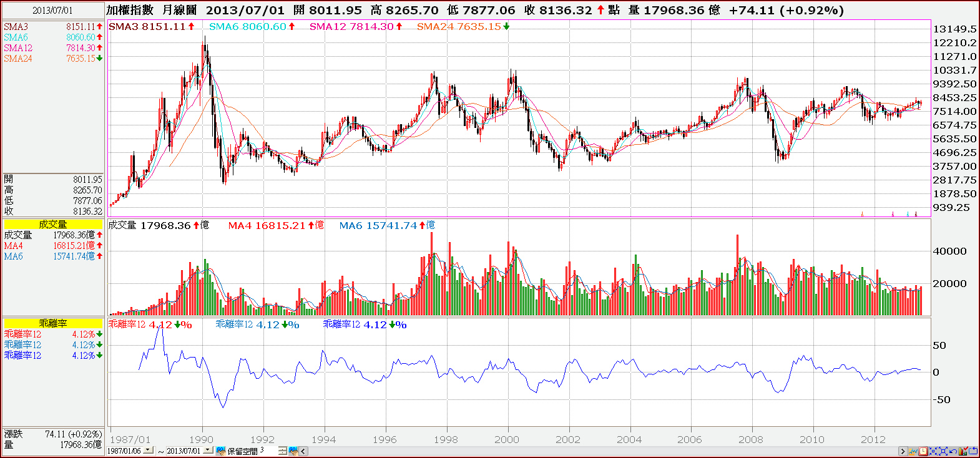The image size is (980, 458).
Task: Click the SMA24 legend label in sidebar
Action: click(18, 59)
